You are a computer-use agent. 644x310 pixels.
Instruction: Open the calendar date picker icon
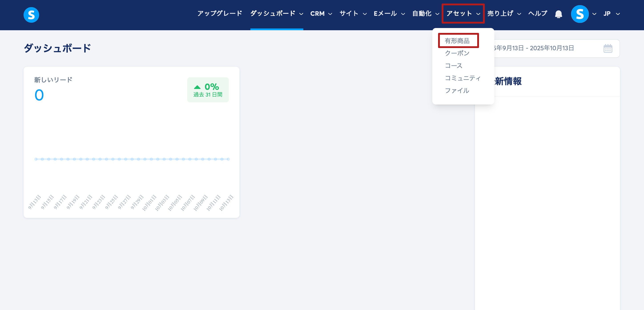pos(608,48)
